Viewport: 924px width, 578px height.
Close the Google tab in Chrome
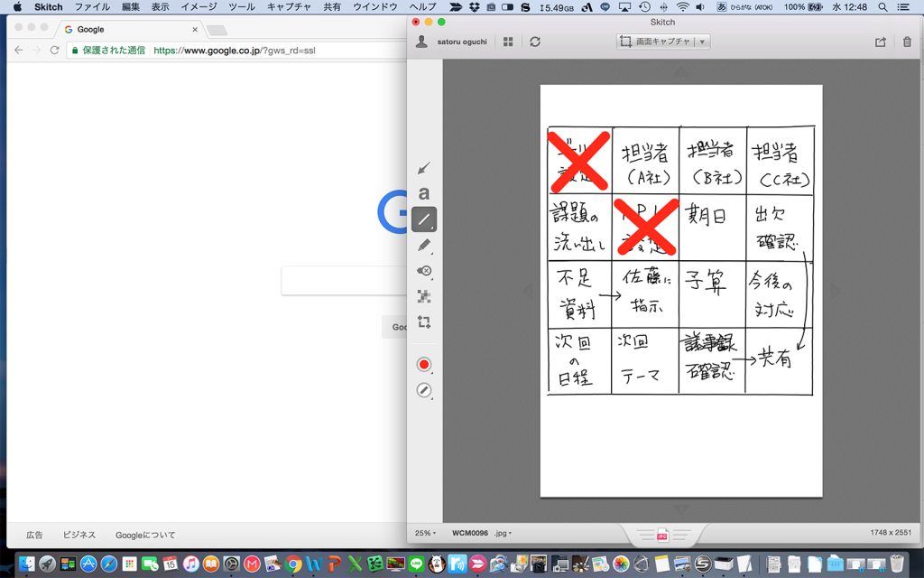pyautogui.click(x=195, y=30)
